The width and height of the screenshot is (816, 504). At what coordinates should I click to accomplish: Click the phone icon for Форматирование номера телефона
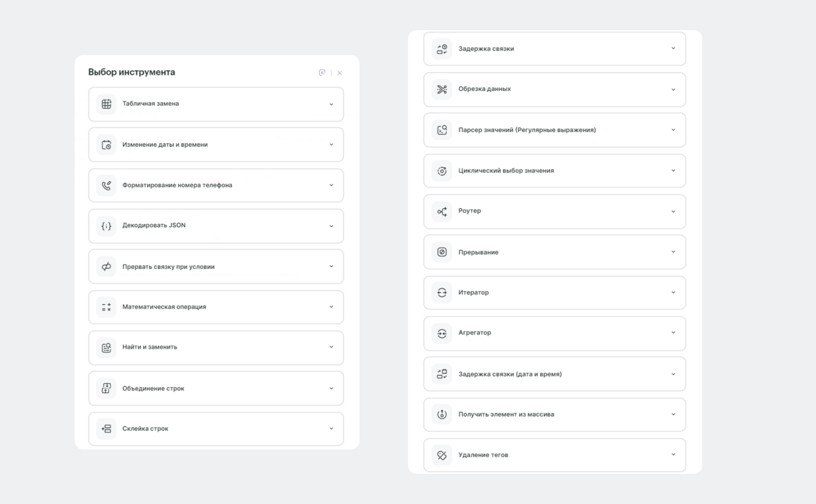[x=106, y=185]
